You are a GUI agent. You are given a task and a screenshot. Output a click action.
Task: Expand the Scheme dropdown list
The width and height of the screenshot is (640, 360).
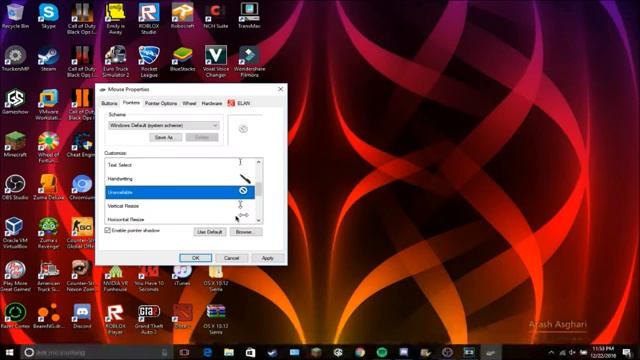point(164,125)
